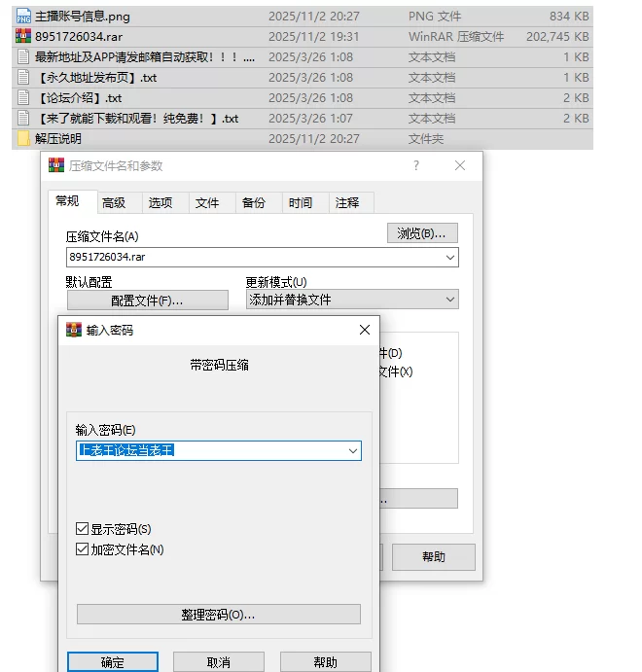Click size value 202,745 KB
Screen dimensions: 642x672
coord(557,37)
